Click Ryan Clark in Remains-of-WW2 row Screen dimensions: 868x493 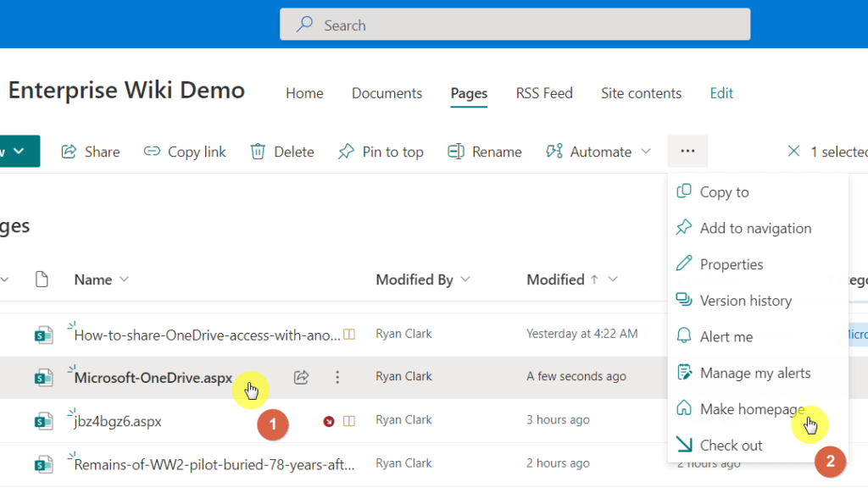tap(403, 463)
